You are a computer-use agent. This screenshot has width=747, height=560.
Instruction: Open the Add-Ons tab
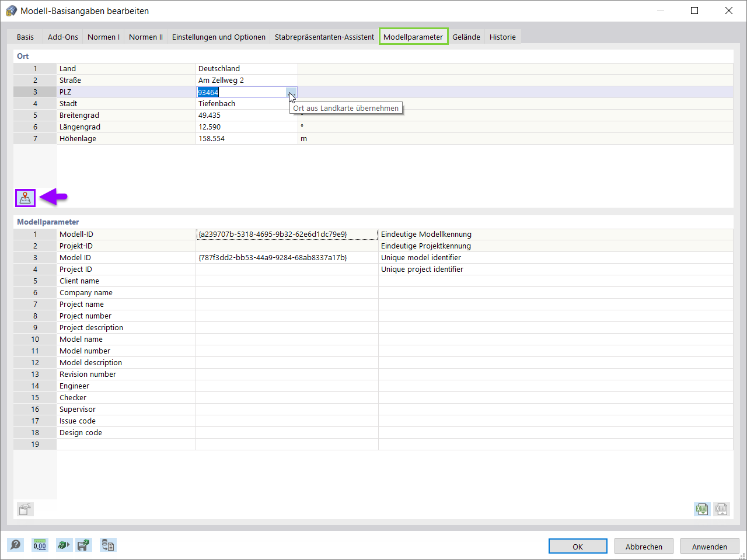point(63,37)
